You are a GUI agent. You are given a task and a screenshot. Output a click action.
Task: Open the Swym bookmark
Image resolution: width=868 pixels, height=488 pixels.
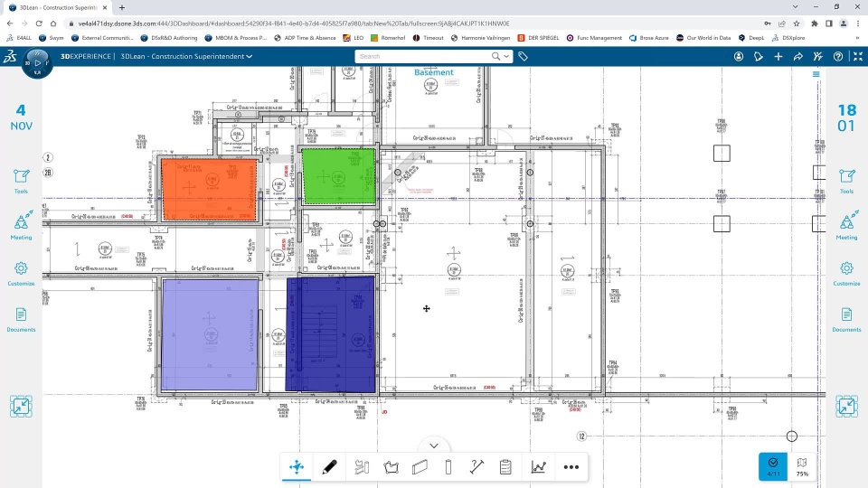[x=51, y=38]
